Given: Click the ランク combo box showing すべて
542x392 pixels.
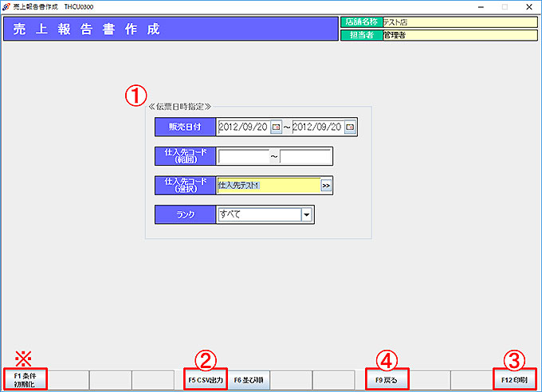Looking at the screenshot, I should click(265, 214).
